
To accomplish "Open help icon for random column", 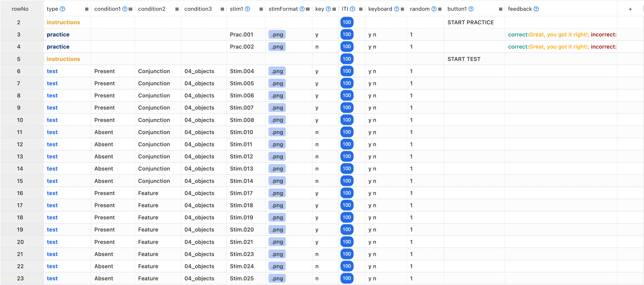I will point(434,9).
